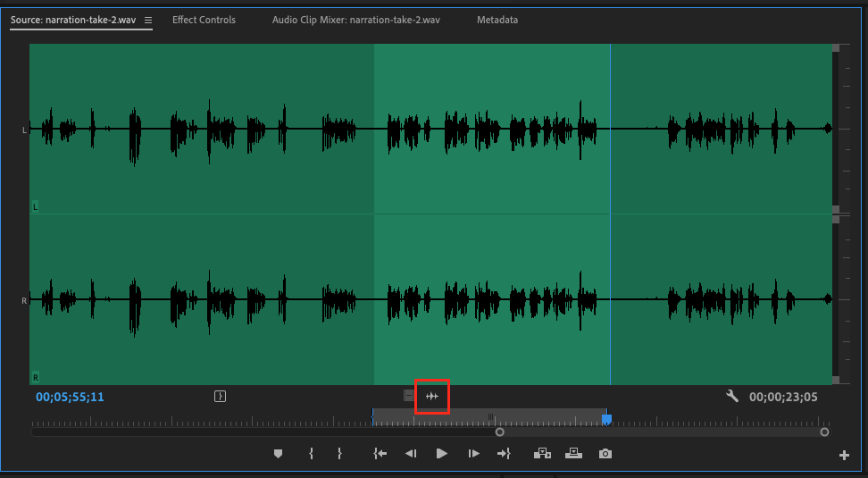Step back one frame

(x=410, y=454)
